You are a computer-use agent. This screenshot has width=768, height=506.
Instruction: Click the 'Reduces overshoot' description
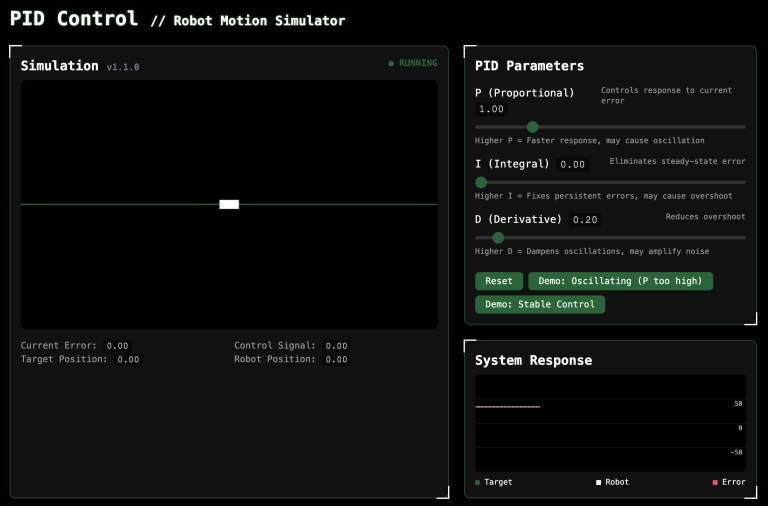click(x=705, y=217)
